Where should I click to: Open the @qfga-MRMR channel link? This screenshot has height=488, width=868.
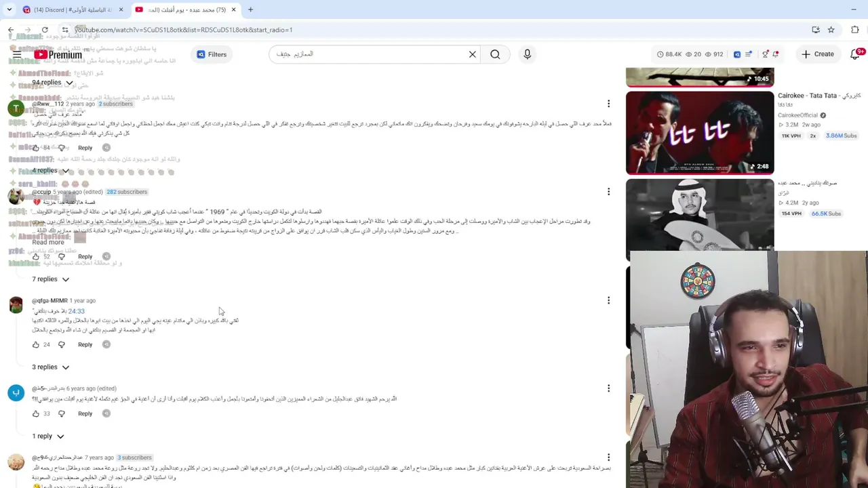click(50, 301)
